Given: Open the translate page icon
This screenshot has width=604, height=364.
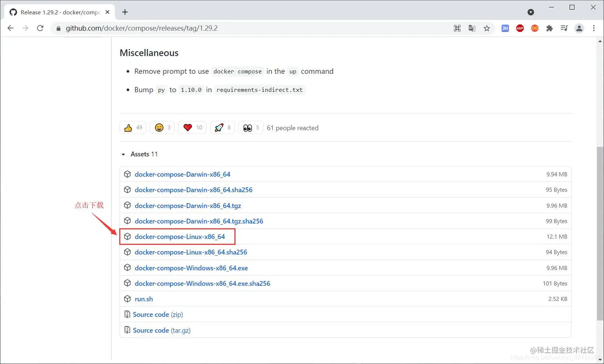Looking at the screenshot, I should (472, 28).
